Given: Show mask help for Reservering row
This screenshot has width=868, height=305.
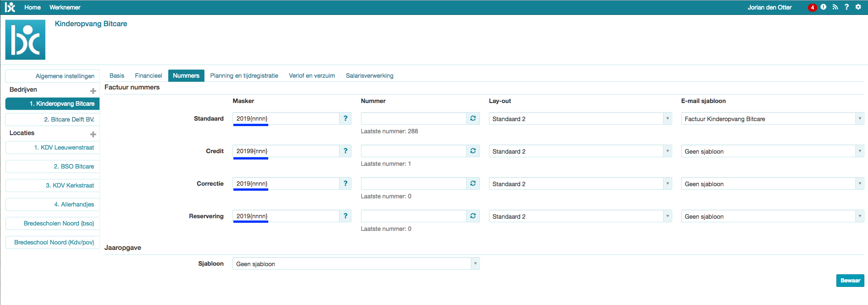Looking at the screenshot, I should pyautogui.click(x=346, y=216).
